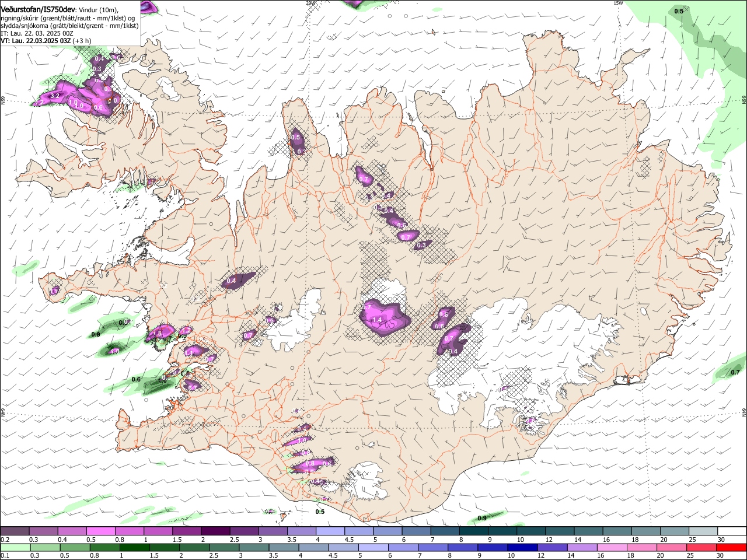The image size is (747, 560).
Task: Click the Veðurstofan/IS750dev title text
Action: [38, 10]
